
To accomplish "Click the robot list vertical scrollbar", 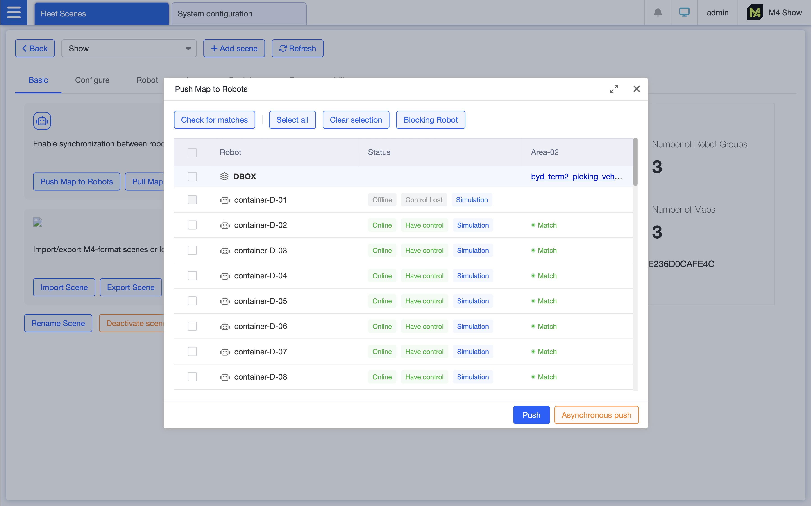I will coord(635,162).
